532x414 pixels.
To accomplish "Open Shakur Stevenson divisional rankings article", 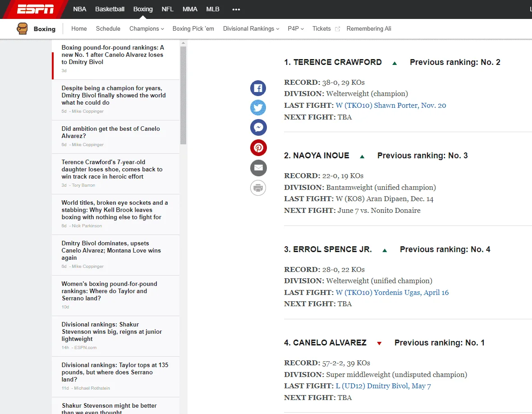I will [x=112, y=331].
